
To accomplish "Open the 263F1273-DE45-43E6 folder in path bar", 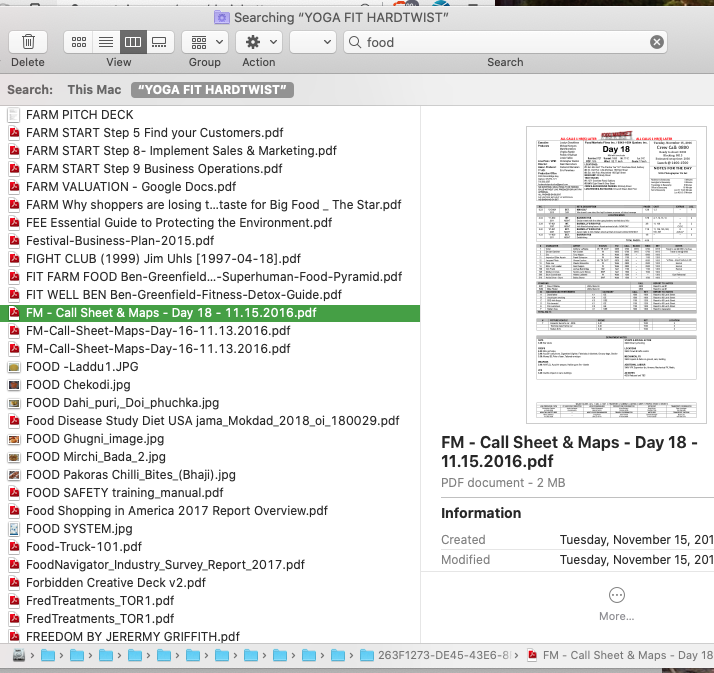I will [434, 655].
